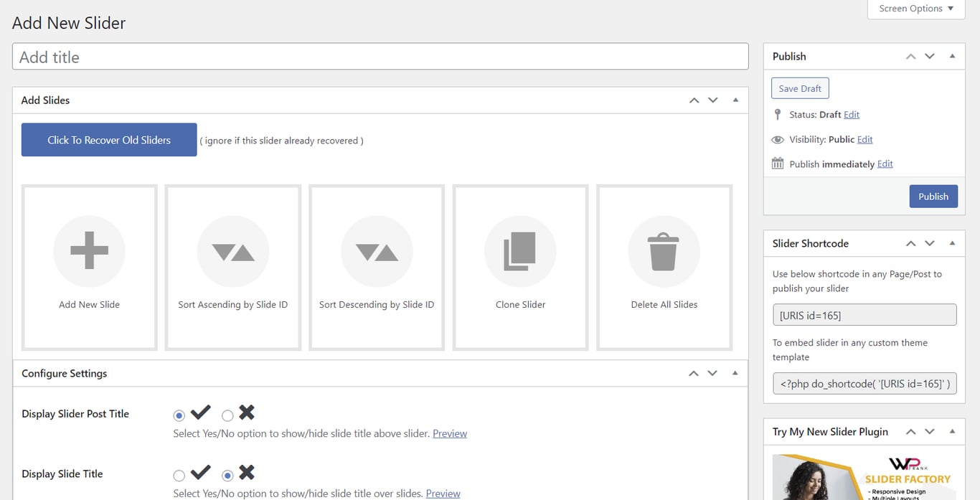The height and width of the screenshot is (500, 980).
Task: Collapse the Configure Settings section
Action: (734, 373)
